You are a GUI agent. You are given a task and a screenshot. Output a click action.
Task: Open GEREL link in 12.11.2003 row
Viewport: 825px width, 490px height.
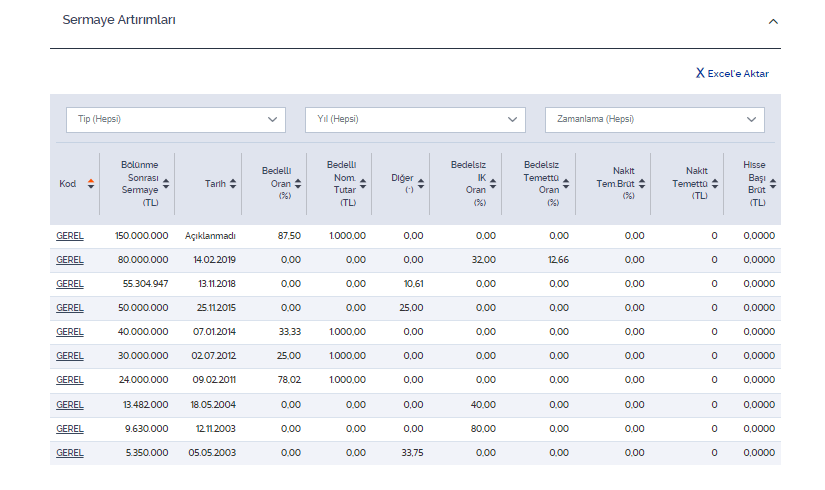click(x=70, y=429)
